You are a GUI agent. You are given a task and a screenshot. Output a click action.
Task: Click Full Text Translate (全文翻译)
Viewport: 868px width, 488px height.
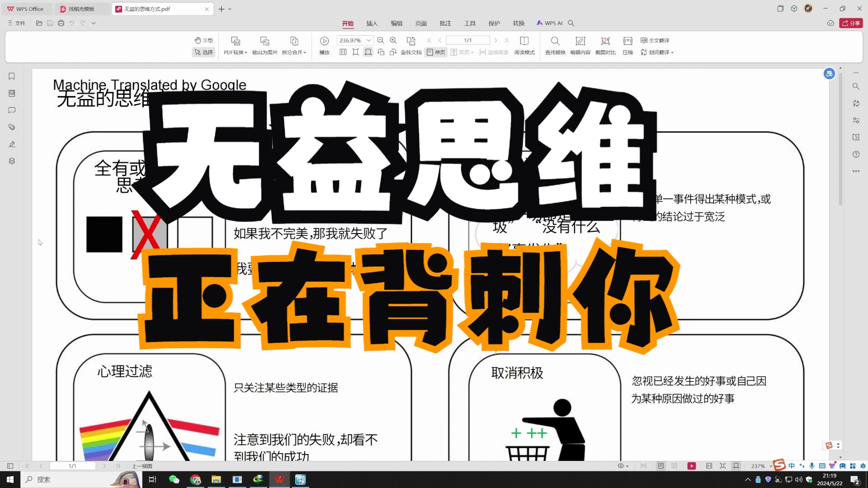click(655, 40)
